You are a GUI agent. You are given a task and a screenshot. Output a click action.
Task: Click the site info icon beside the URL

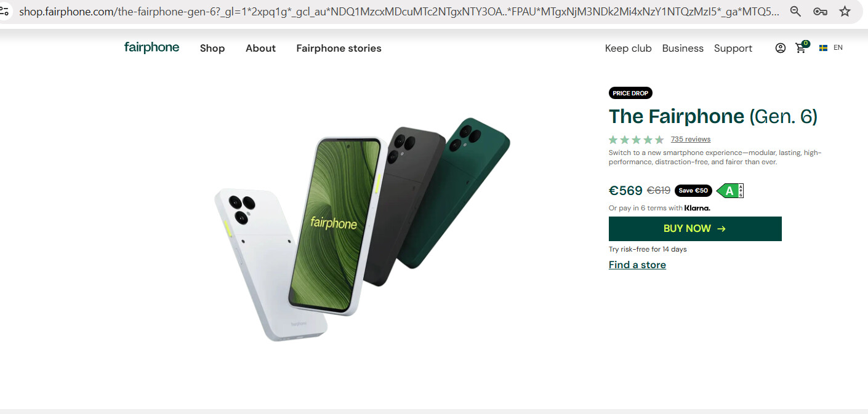(4, 11)
